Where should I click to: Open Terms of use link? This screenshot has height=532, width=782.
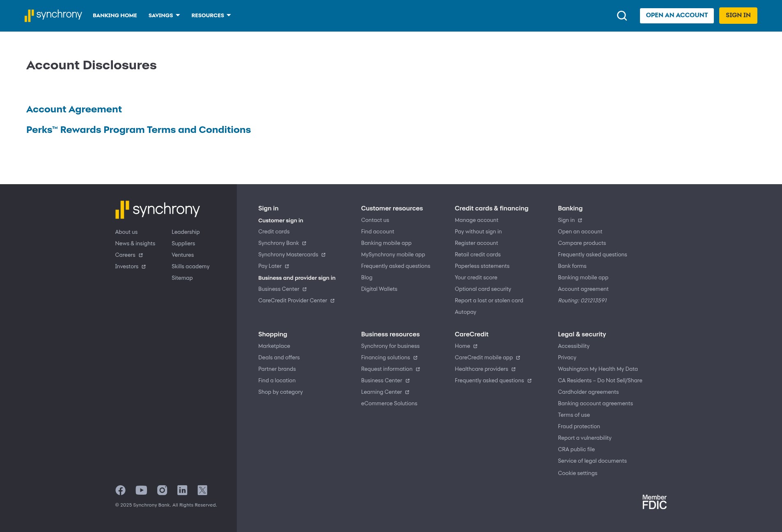(574, 415)
